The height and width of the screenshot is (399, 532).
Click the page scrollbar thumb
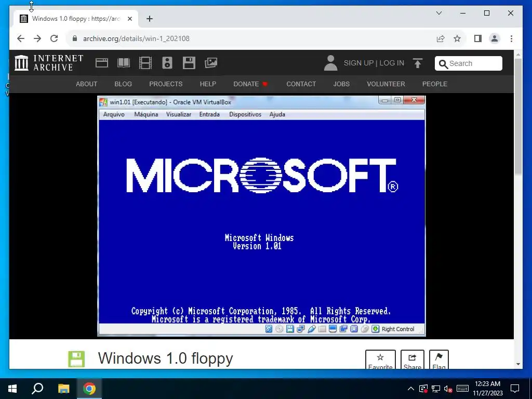pos(518,117)
